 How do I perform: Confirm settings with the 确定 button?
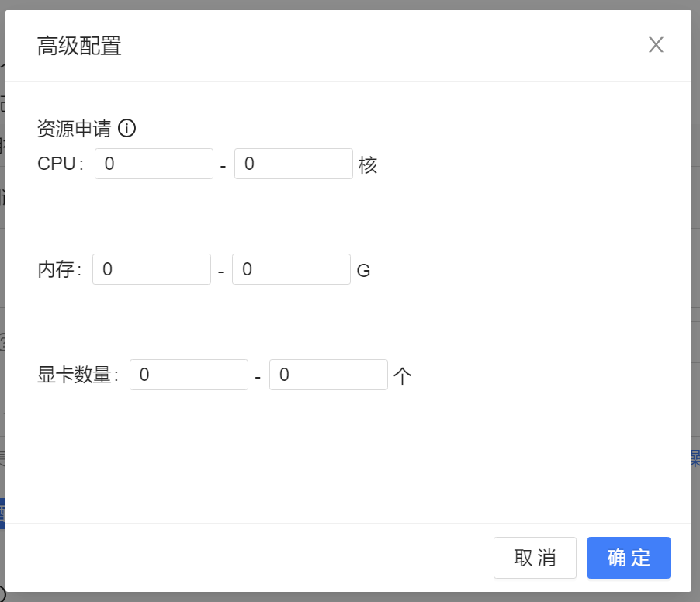(x=629, y=558)
